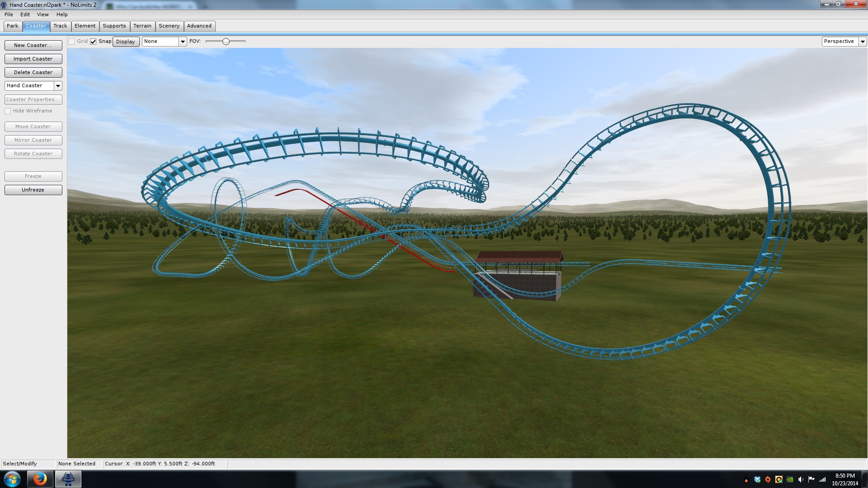Open the None display mode dropdown

[183, 42]
